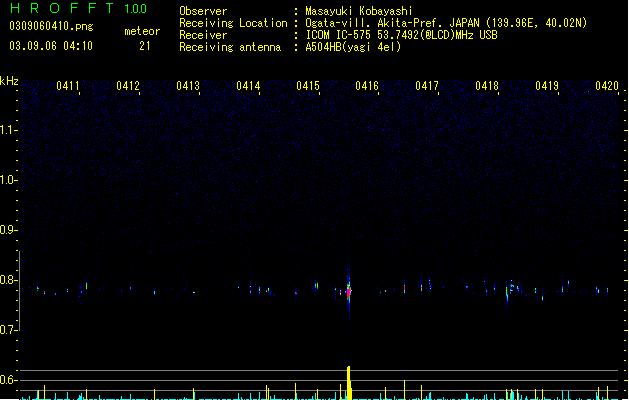Select the 0418 time marker
The height and width of the screenshot is (400, 629).
pyautogui.click(x=487, y=86)
